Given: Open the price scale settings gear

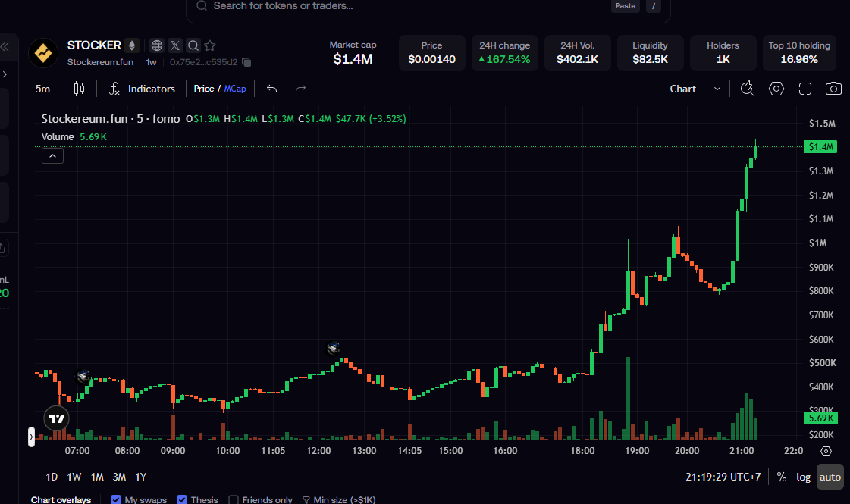Looking at the screenshot, I should pos(826,451).
